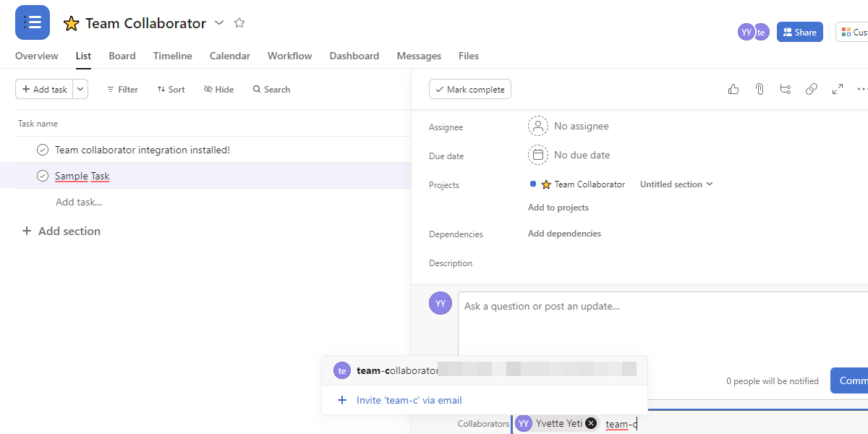Screen dimensions: 868x434
Task: Like this task with thumbs up
Action: (733, 89)
